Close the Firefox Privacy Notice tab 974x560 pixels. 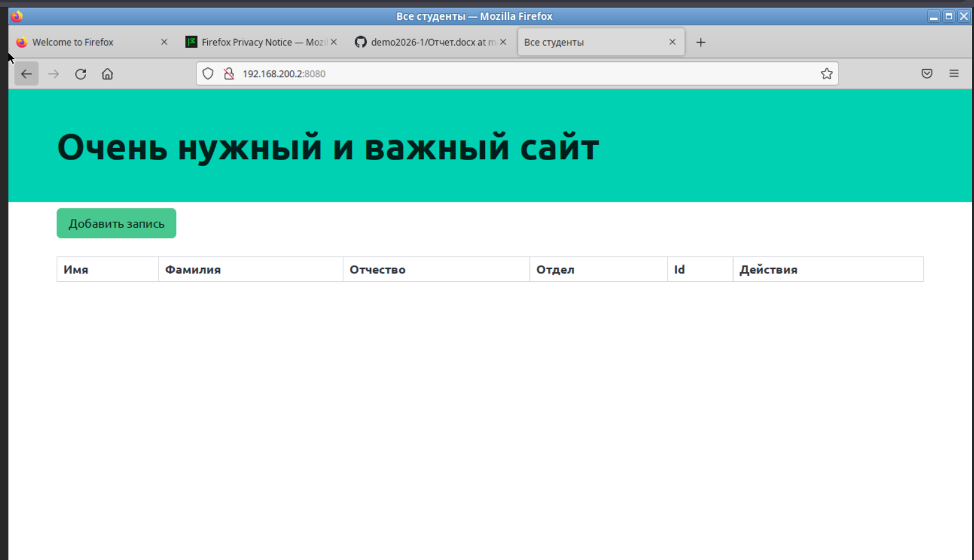click(334, 42)
